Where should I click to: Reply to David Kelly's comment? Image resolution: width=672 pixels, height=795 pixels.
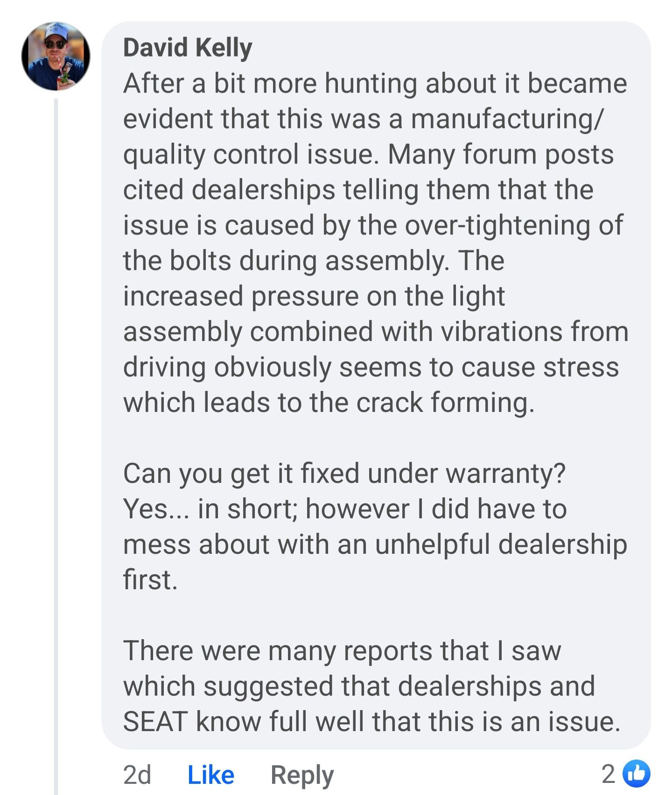click(302, 774)
